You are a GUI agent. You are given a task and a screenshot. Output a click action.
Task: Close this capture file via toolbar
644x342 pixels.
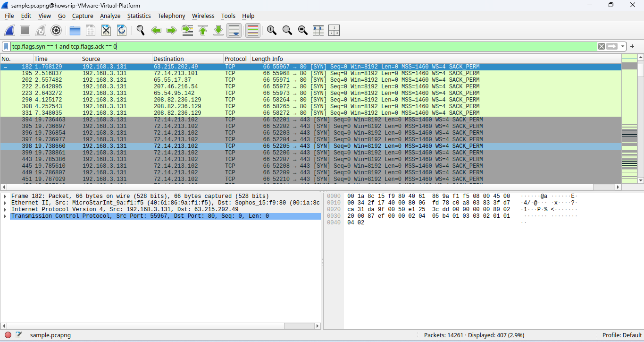point(106,30)
